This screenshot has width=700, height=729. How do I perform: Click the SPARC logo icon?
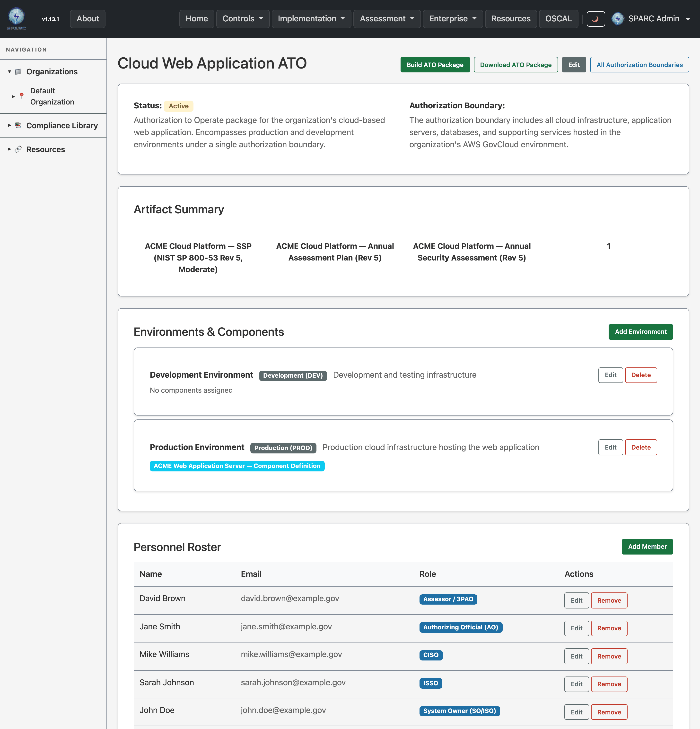click(16, 19)
